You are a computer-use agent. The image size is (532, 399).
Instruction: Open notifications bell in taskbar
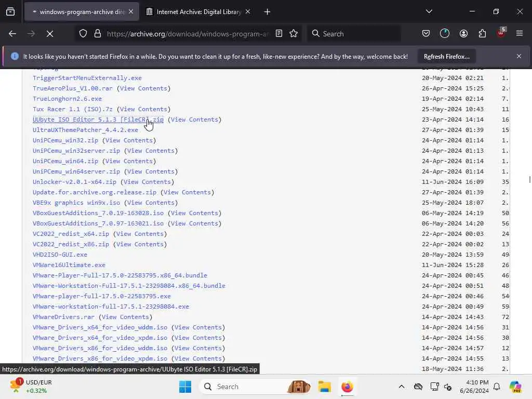(497, 387)
